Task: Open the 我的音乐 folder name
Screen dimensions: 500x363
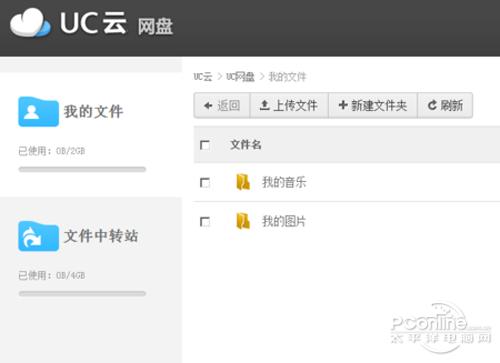Action: pyautogui.click(x=284, y=182)
